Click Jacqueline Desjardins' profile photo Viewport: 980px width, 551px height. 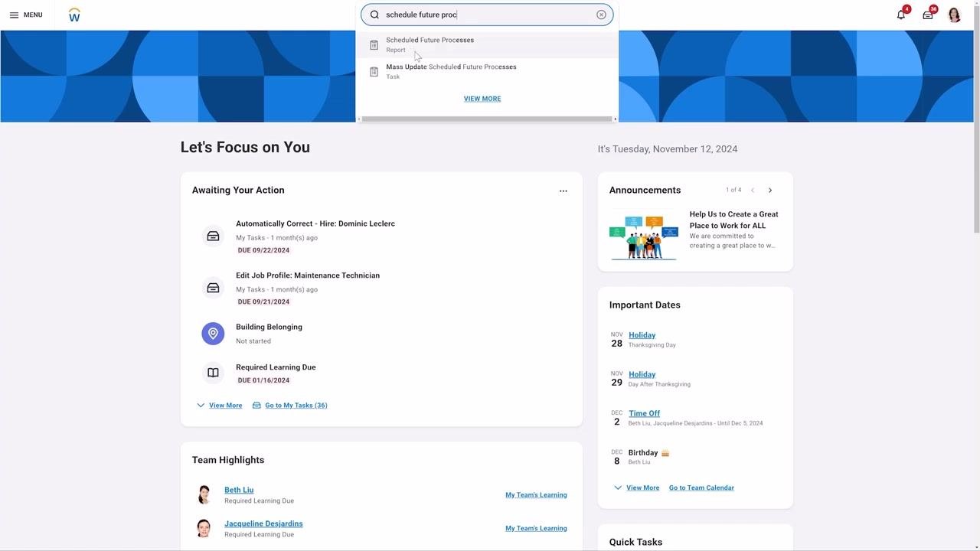[204, 528]
